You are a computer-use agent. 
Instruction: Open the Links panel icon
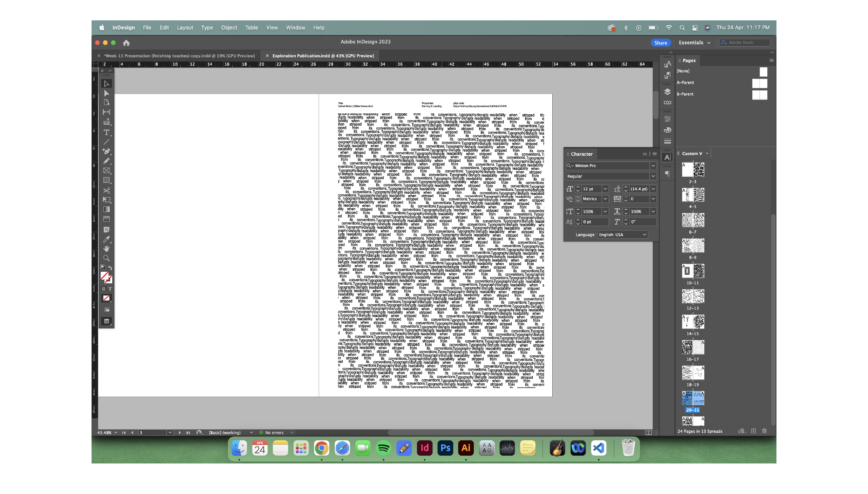click(x=667, y=102)
